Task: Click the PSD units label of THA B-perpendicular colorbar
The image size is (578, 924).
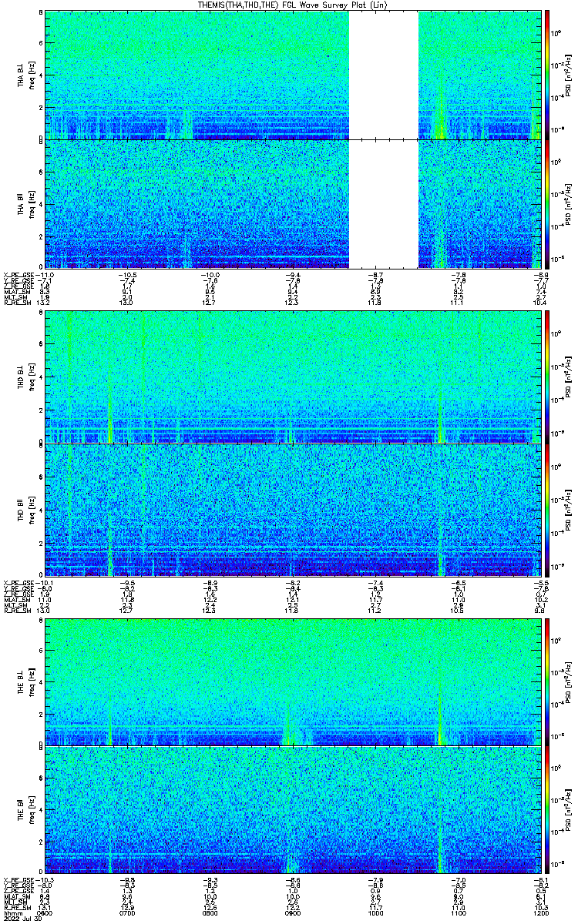Action: click(568, 74)
